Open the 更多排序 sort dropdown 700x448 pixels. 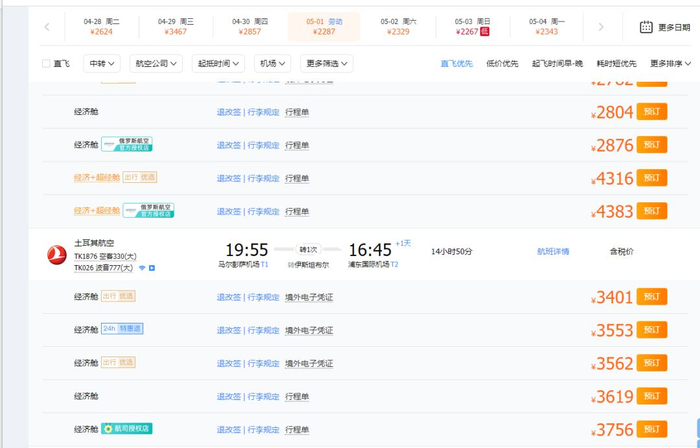[671, 64]
